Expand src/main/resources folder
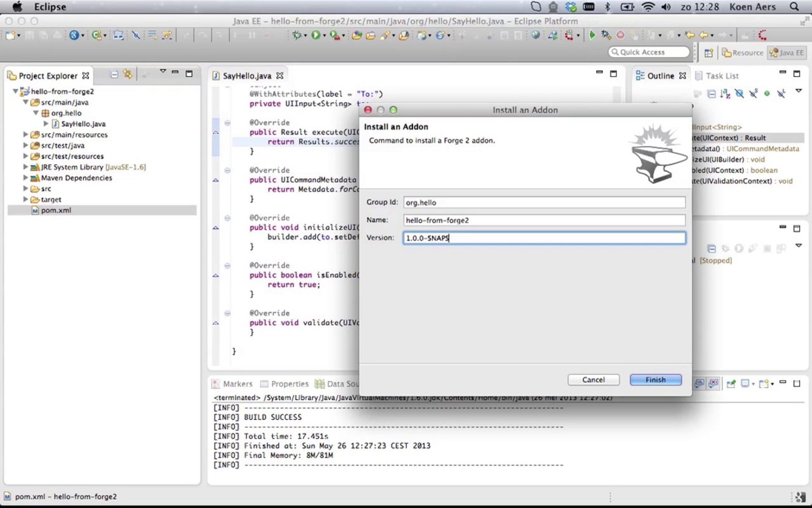Screen dimensions: 812x508 point(25,134)
